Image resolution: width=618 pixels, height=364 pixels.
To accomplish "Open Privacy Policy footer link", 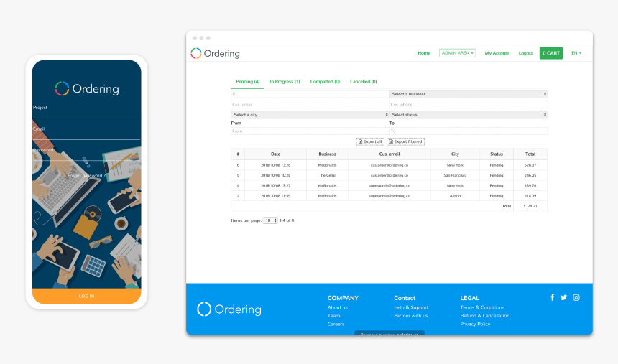I will 475,324.
